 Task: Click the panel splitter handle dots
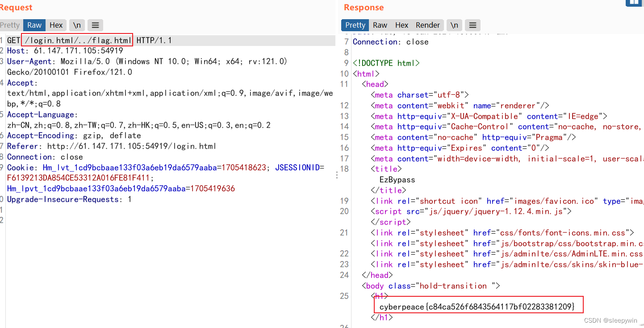pyautogui.click(x=337, y=175)
